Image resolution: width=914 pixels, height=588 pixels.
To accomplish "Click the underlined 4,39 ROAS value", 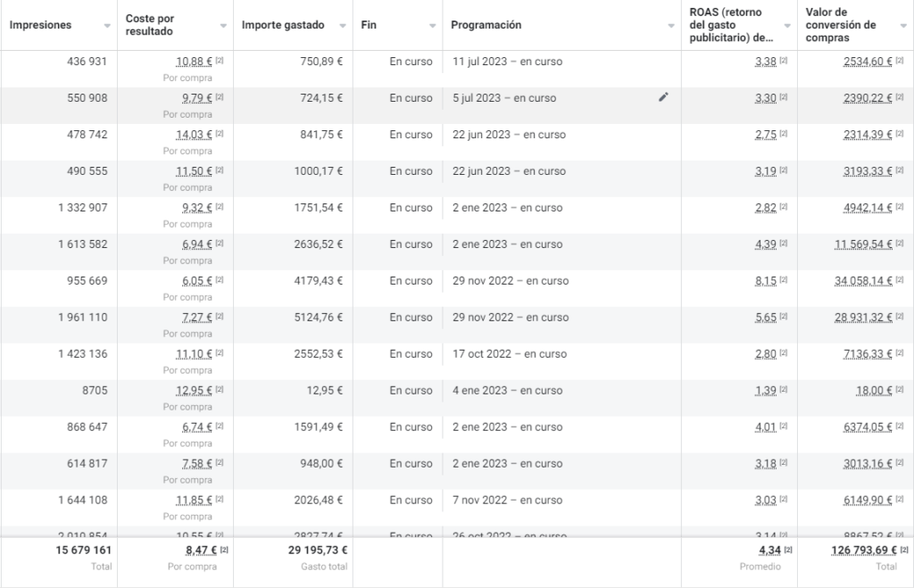I will pos(766,244).
